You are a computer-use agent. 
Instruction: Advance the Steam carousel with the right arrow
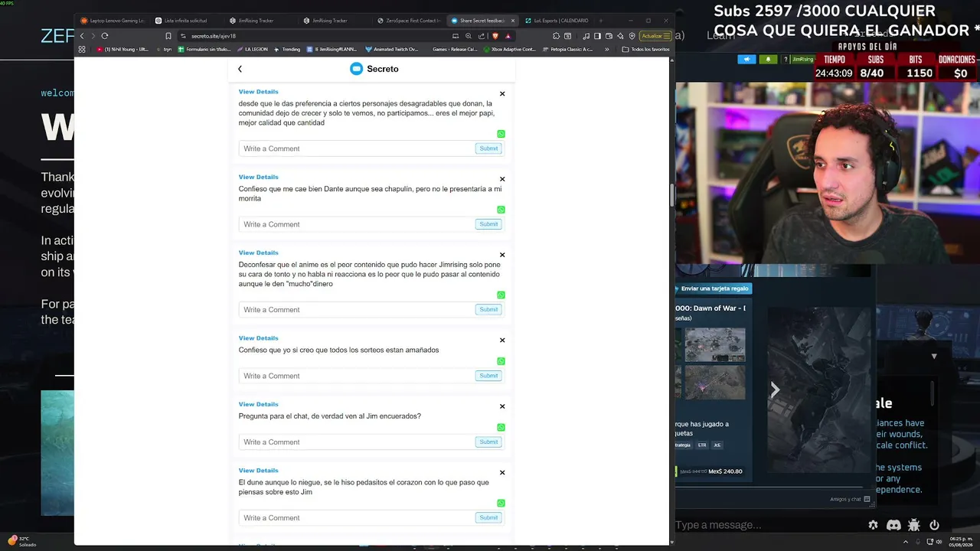(775, 390)
